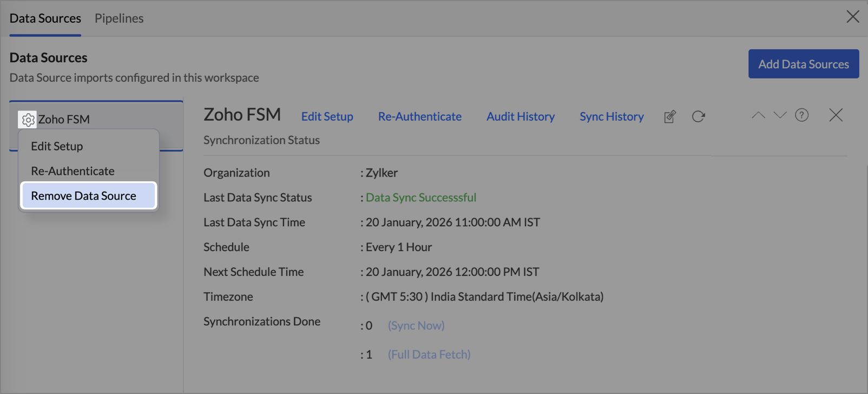Click the gear icon beside Zoho FSM
Viewport: 868px width, 394px height.
click(x=28, y=119)
